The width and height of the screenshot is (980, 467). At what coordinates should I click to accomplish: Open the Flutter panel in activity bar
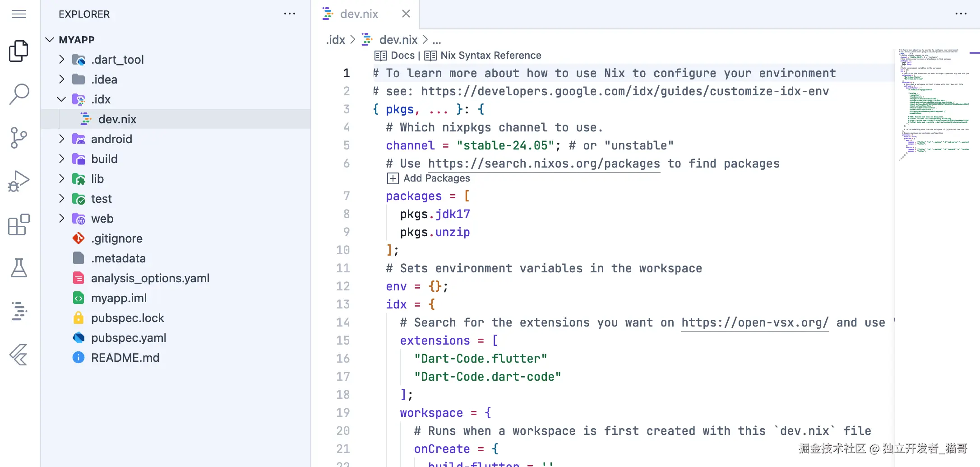(x=19, y=355)
